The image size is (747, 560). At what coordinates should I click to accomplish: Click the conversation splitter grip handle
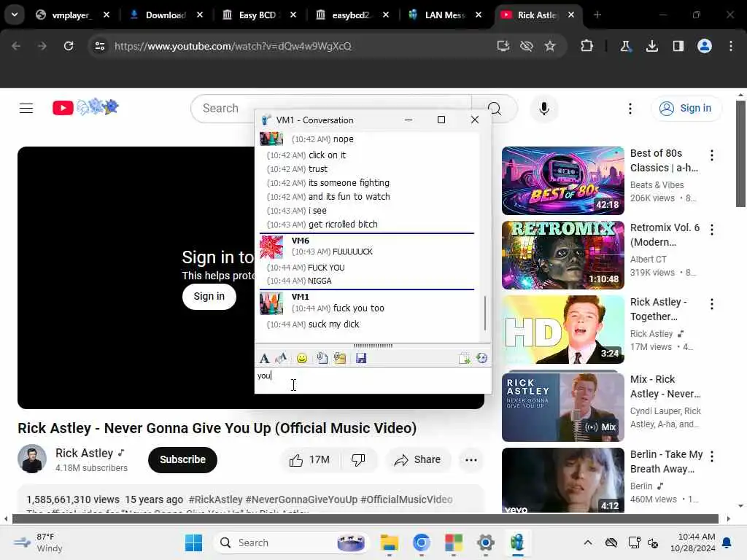(373, 346)
